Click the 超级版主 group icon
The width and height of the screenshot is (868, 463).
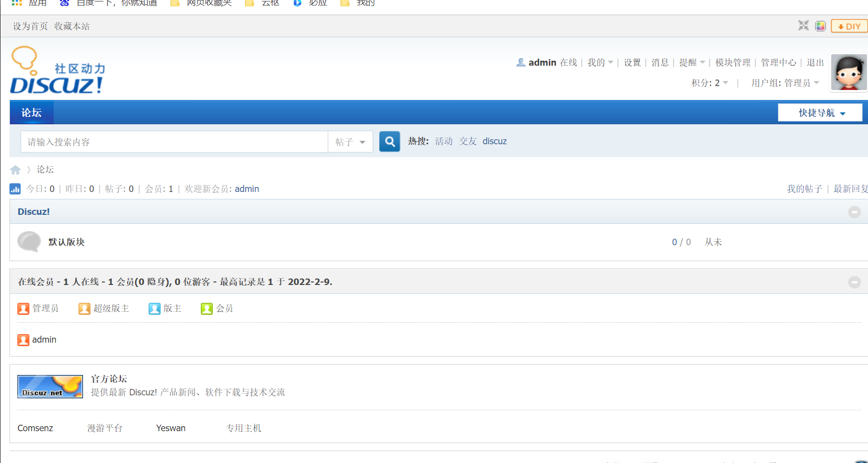point(84,308)
